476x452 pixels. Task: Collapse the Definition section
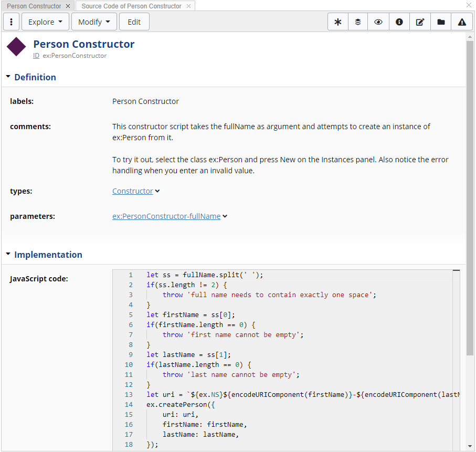[8, 77]
